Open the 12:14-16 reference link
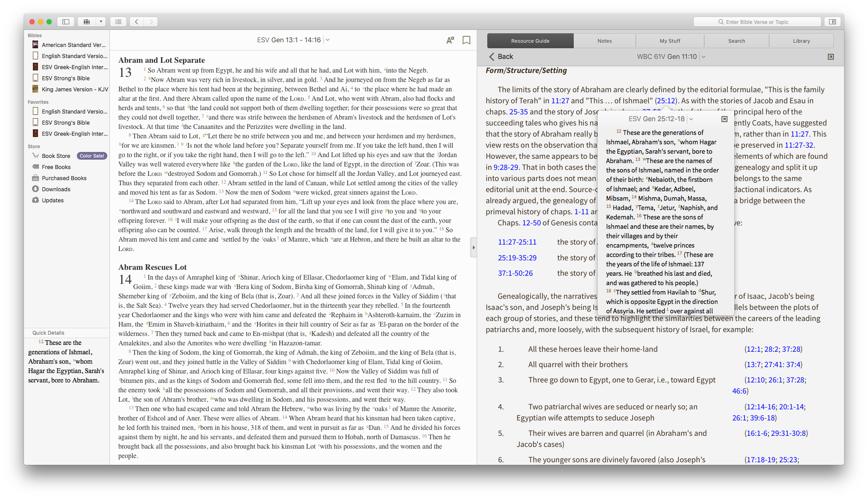Viewport: 868px width, 499px height. point(761,407)
